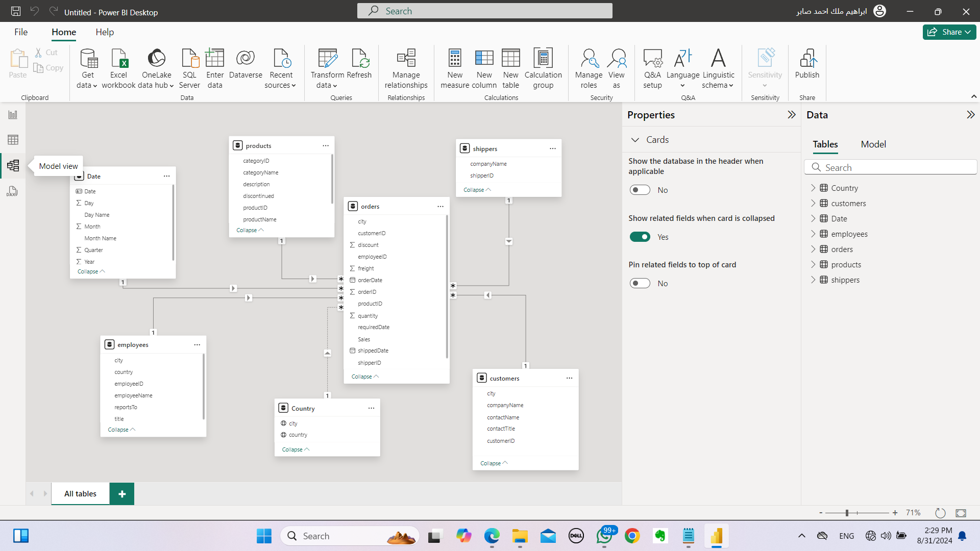Disable show related fields when collapsed
The width and height of the screenshot is (980, 551).
(x=640, y=237)
